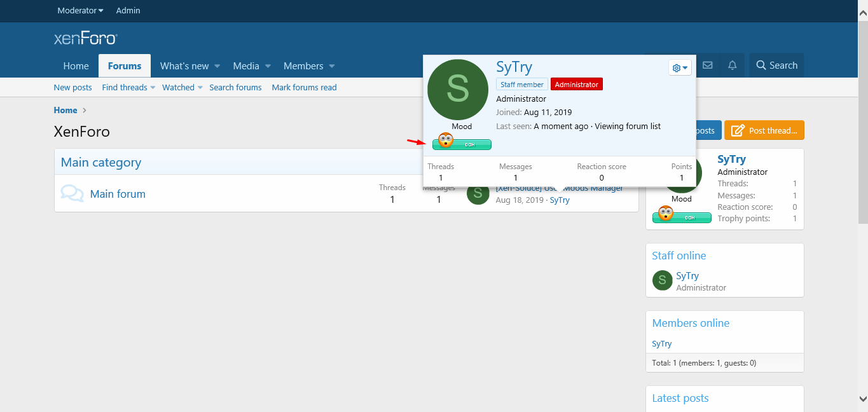Click SyTry's large avatar in popup
Viewport: 868px width, 412px height.
[458, 90]
